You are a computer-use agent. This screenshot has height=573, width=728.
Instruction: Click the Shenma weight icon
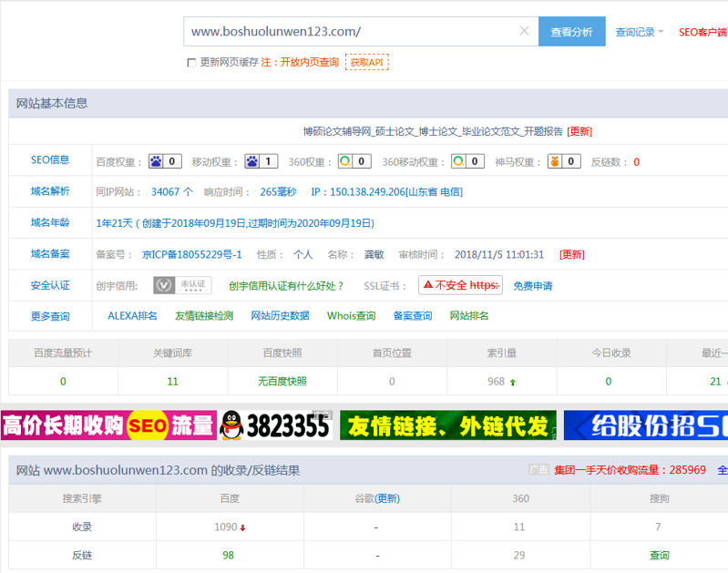tap(554, 161)
